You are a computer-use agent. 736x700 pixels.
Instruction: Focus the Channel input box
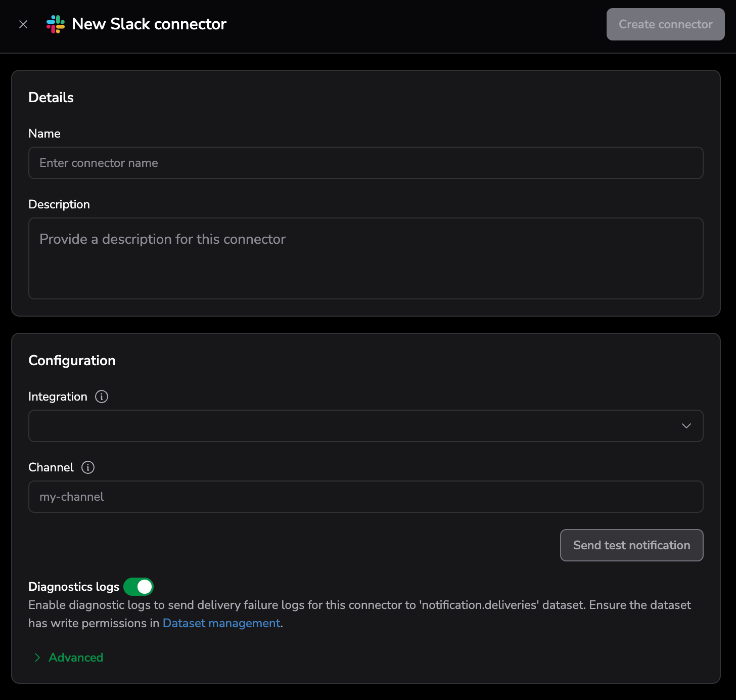coord(365,497)
